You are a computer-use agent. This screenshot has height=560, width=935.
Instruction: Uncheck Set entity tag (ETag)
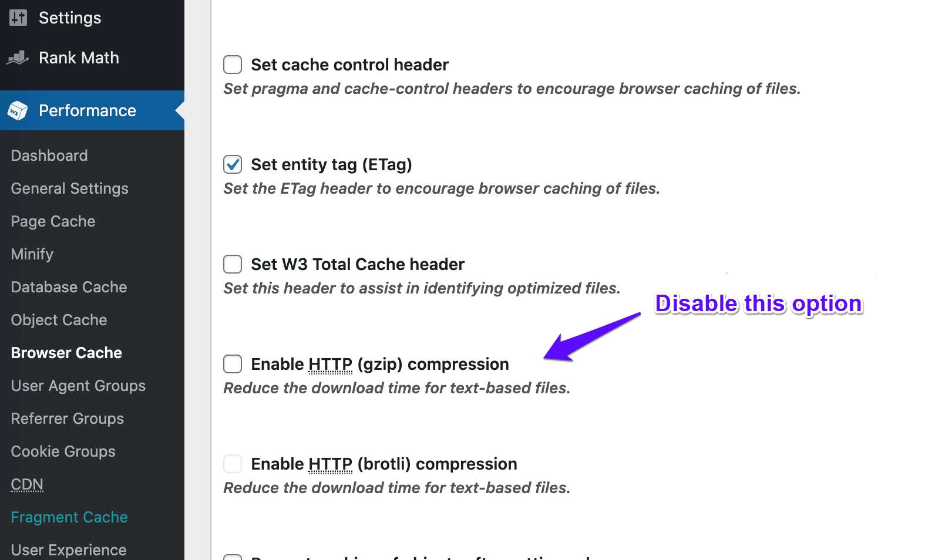[x=233, y=164]
